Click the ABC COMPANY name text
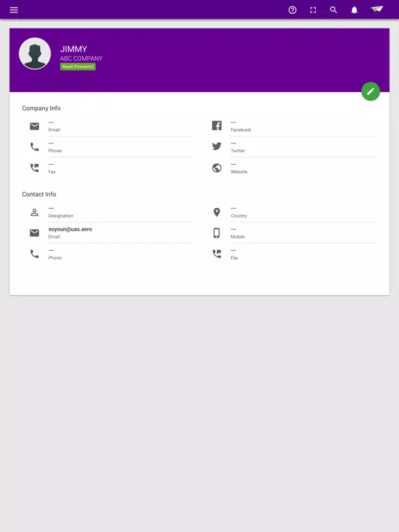This screenshot has width=399, height=532. point(81,58)
